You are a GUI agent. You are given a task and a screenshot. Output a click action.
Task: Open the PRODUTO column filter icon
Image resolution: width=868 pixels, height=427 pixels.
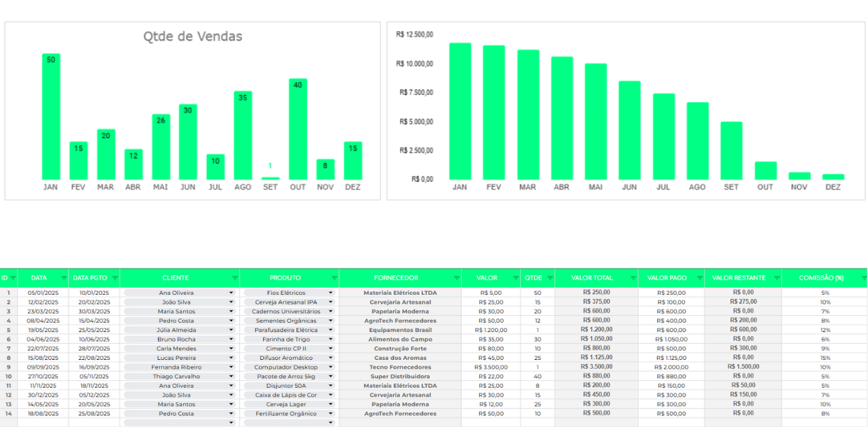[334, 278]
